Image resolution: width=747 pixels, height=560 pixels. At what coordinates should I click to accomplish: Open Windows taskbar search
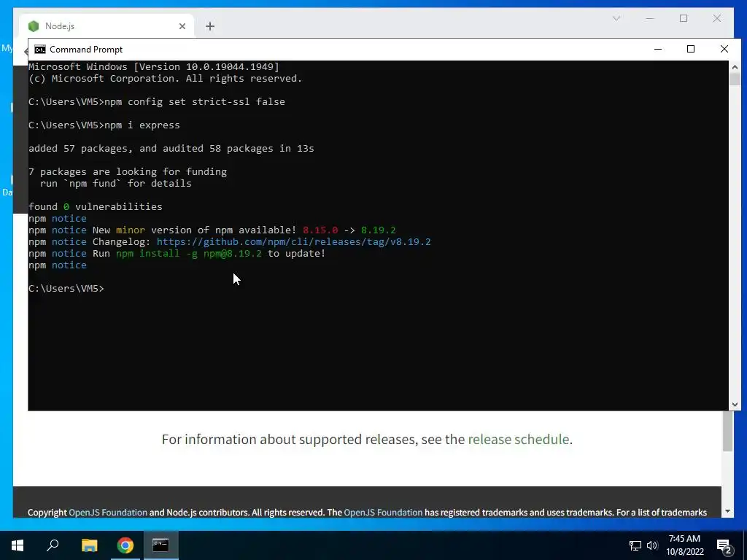[53, 545]
